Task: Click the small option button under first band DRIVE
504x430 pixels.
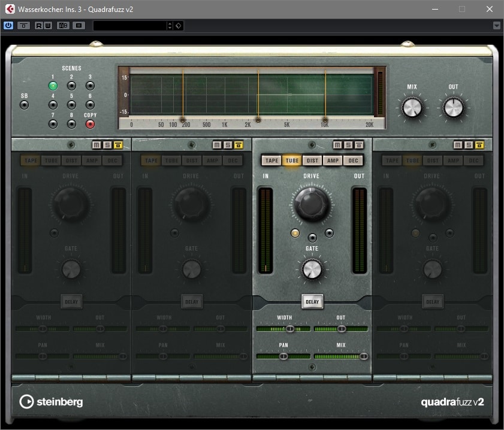Action: (54, 233)
